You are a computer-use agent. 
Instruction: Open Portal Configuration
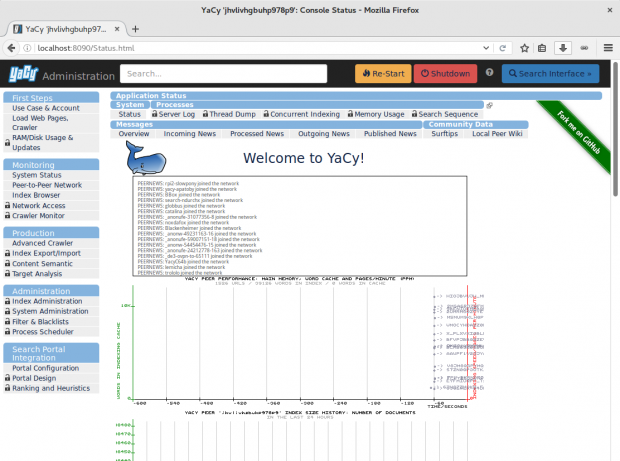tap(45, 368)
